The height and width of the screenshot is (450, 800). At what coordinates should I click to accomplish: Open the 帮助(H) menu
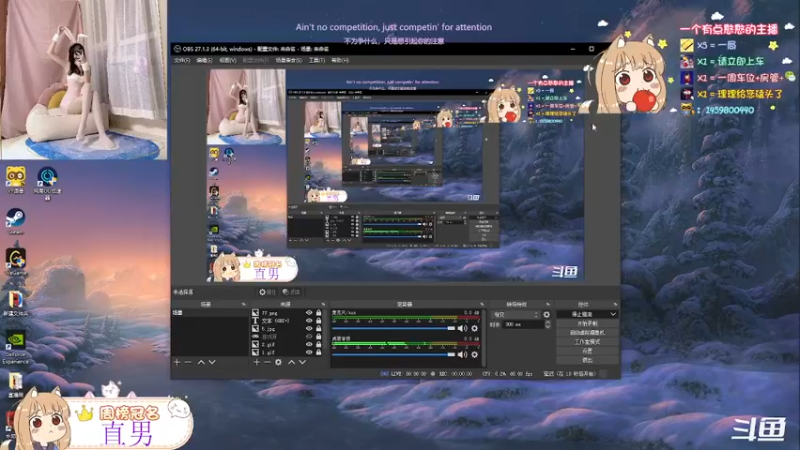click(340, 60)
